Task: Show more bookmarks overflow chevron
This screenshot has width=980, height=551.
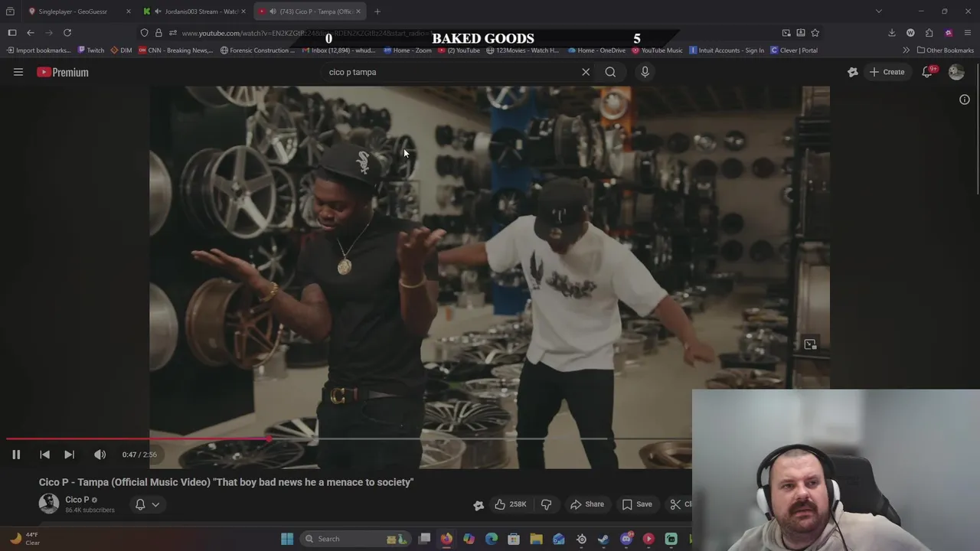Action: tap(906, 51)
